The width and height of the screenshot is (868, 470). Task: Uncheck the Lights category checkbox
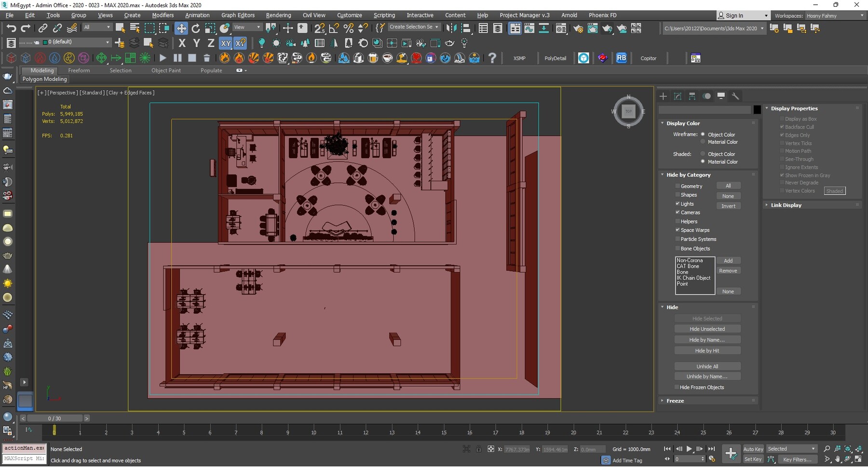point(678,203)
